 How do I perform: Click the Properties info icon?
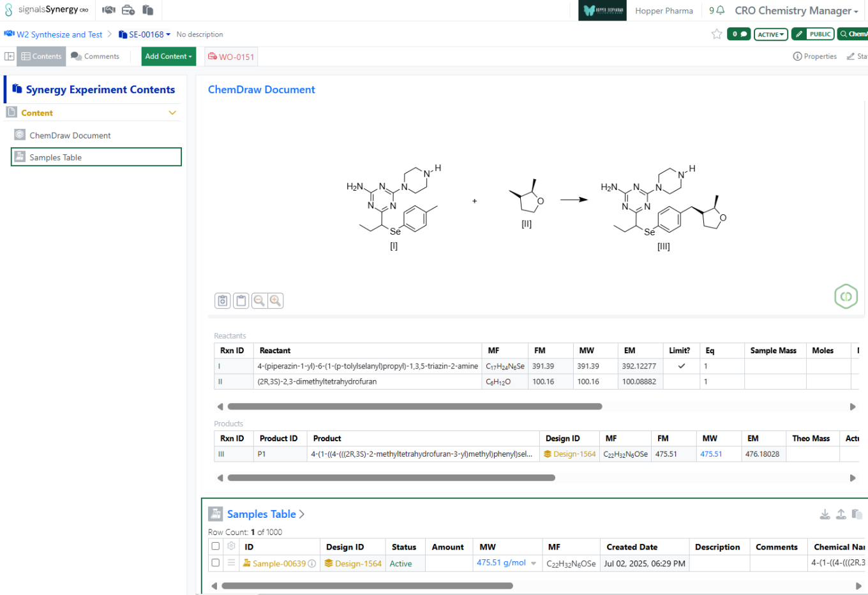pos(797,56)
